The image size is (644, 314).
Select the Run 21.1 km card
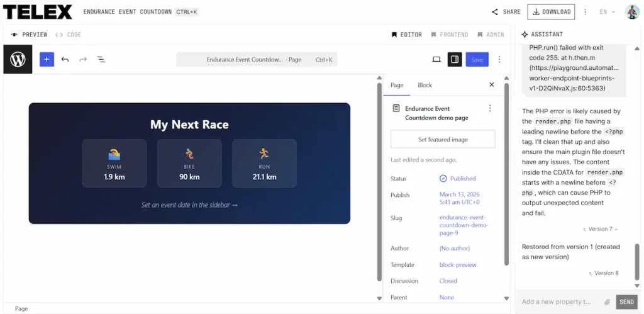[265, 163]
